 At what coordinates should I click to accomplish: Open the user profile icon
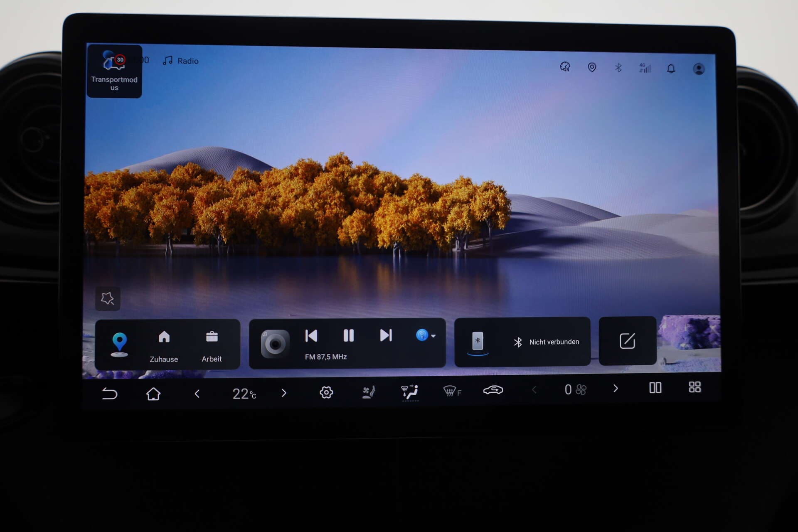click(x=699, y=69)
